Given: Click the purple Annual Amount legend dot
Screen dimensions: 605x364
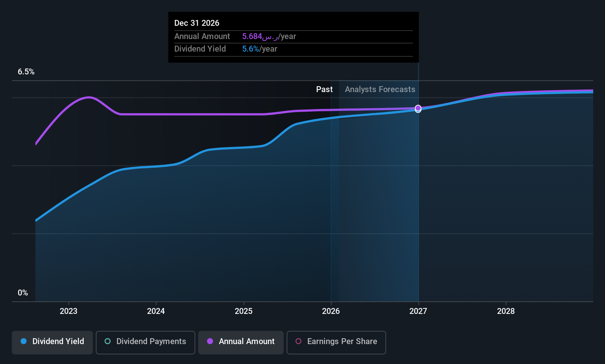Looking at the screenshot, I should [210, 342].
